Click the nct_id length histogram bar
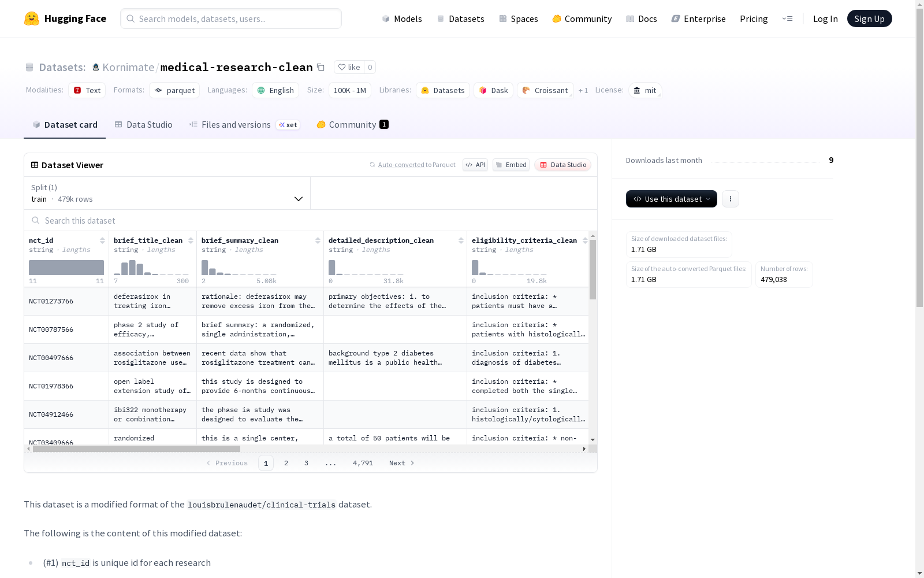 (x=66, y=268)
